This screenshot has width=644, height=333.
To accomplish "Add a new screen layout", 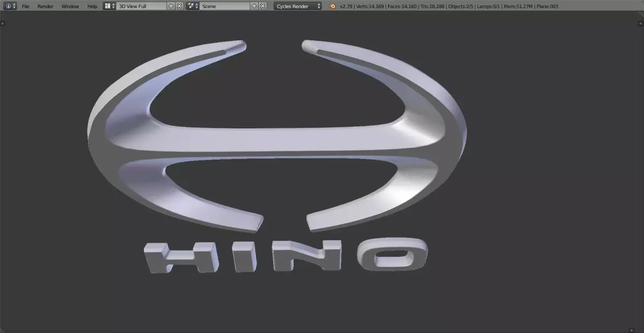I will [171, 6].
